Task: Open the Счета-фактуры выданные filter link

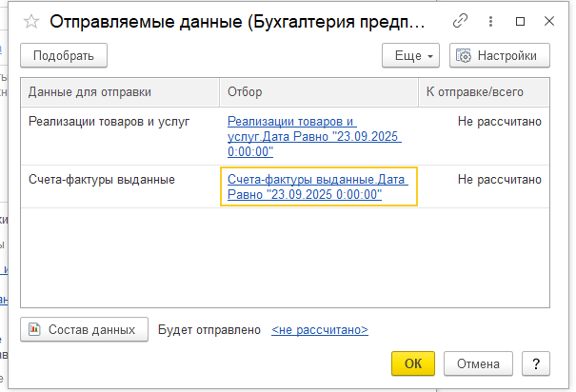Action: [x=307, y=186]
